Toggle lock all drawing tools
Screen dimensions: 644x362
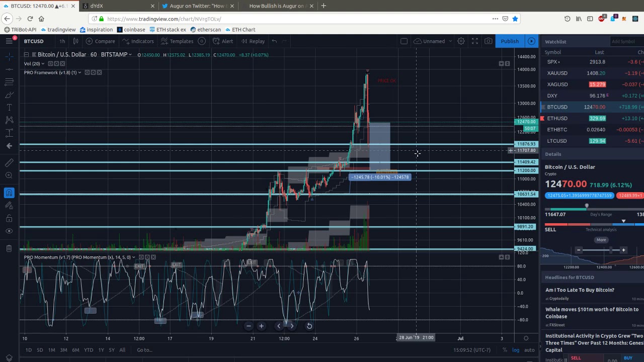coord(9,218)
